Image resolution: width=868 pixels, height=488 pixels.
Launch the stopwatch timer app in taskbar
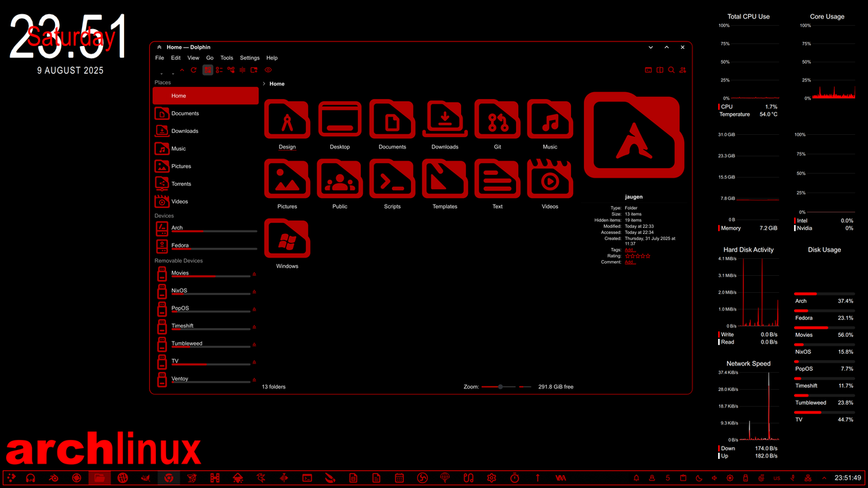point(515,478)
